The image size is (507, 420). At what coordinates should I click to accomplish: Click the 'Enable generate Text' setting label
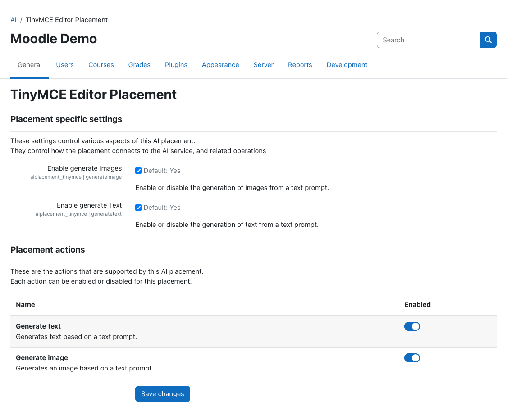[x=89, y=205]
